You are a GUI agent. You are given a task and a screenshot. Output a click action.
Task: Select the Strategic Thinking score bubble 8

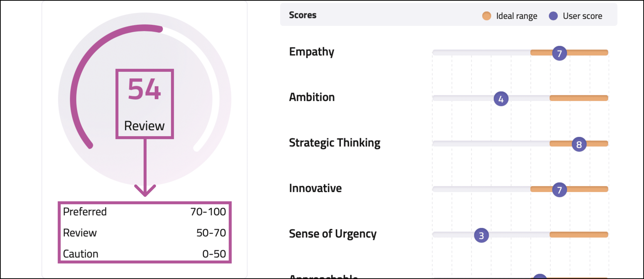(x=579, y=144)
